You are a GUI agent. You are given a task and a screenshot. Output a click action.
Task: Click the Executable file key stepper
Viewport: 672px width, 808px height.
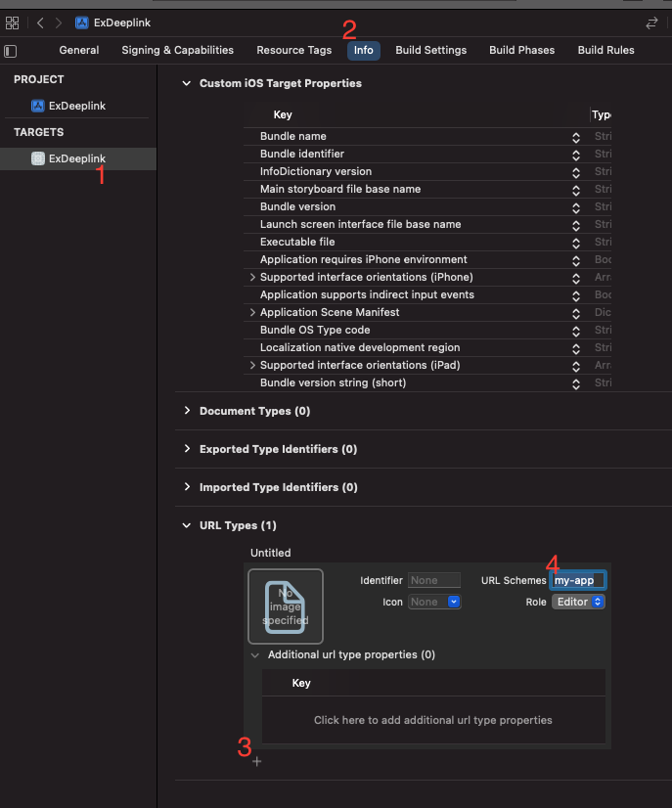coord(576,243)
